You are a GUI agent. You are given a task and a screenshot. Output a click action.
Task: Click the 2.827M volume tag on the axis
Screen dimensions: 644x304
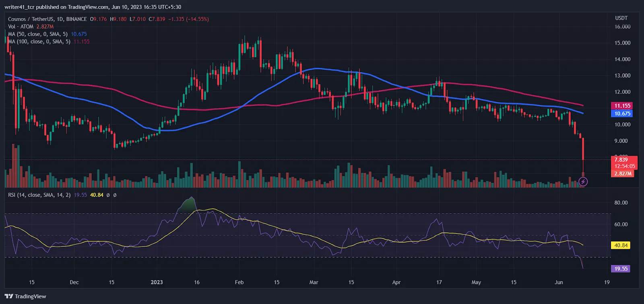click(623, 174)
